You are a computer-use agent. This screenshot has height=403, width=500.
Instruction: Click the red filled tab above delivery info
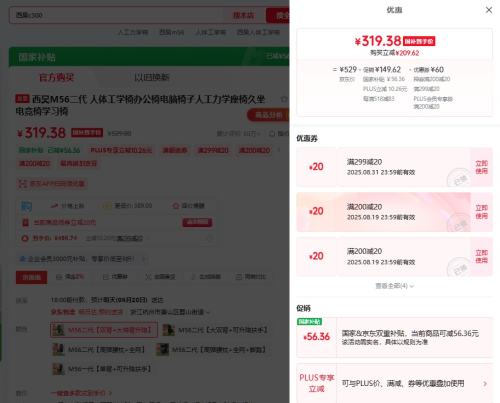pyautogui.click(x=31, y=277)
